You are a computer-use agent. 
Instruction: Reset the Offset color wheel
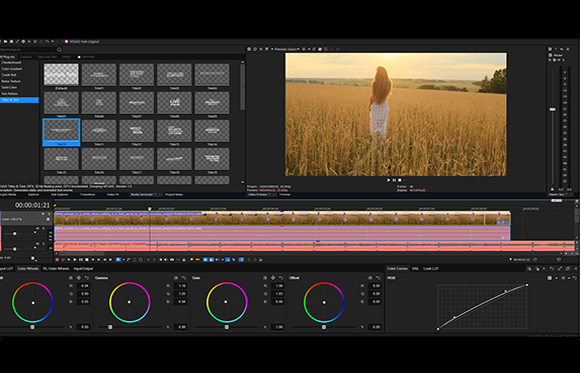[378, 278]
